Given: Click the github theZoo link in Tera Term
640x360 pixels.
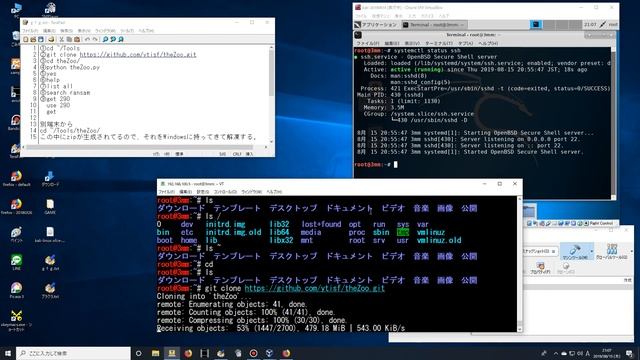Looking at the screenshot, I should (314, 289).
